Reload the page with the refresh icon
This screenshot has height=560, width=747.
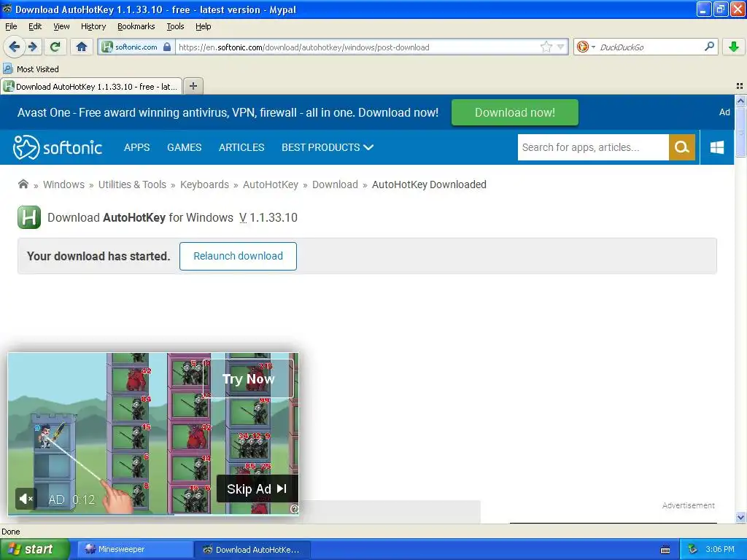coord(55,47)
